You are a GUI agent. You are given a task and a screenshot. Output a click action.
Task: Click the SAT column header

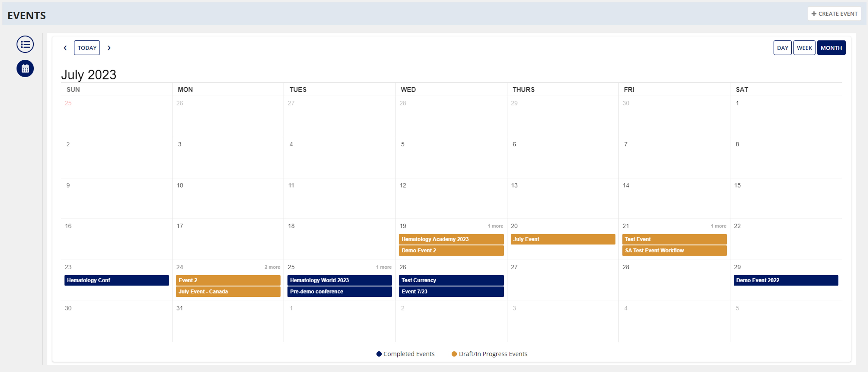click(x=742, y=89)
